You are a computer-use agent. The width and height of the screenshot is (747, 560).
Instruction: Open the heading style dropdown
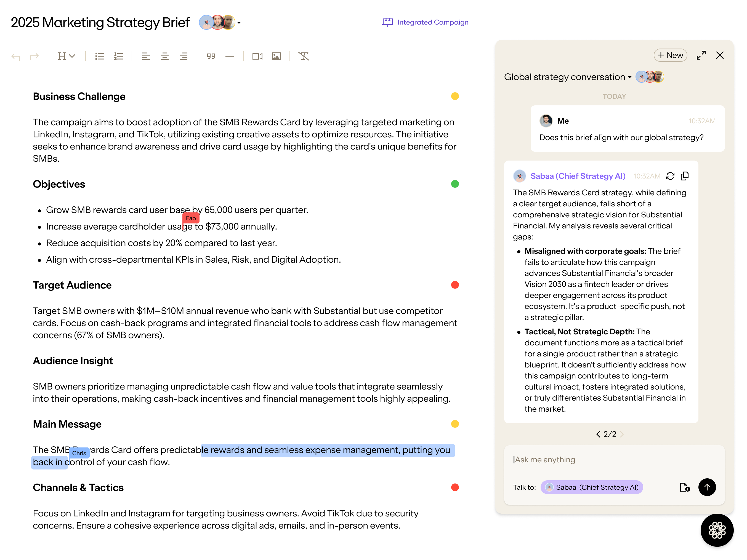click(x=66, y=56)
